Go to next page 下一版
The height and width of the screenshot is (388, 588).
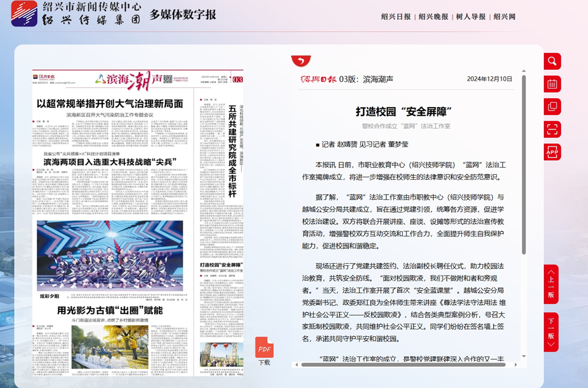tap(551, 332)
